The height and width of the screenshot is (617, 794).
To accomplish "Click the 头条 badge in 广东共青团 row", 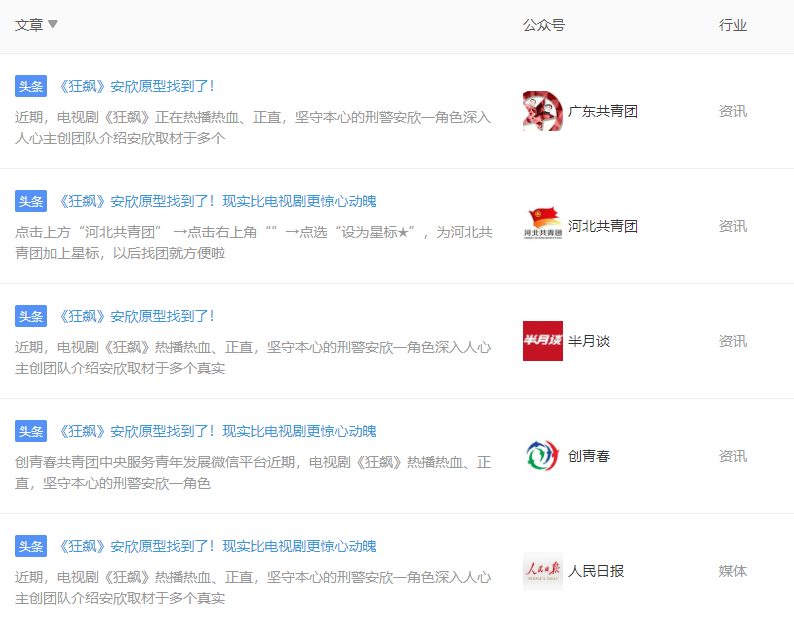I will tap(31, 86).
